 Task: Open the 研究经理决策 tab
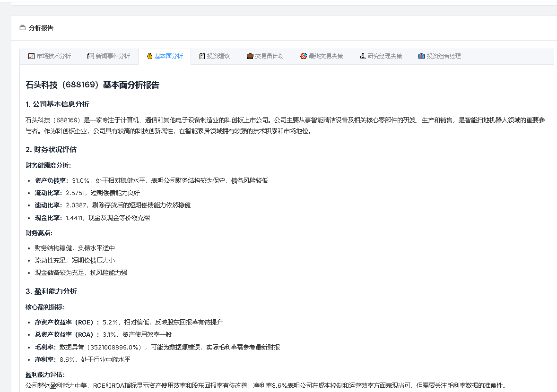pos(381,56)
